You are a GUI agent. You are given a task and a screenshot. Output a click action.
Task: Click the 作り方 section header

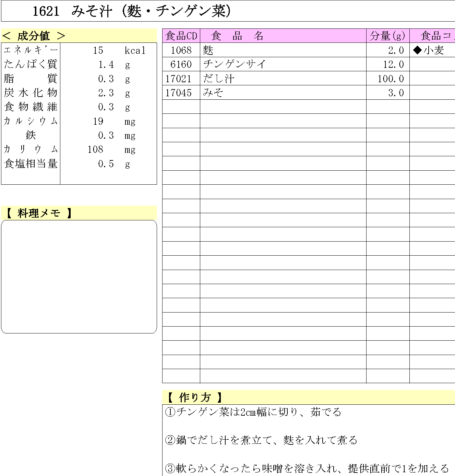pyautogui.click(x=194, y=398)
